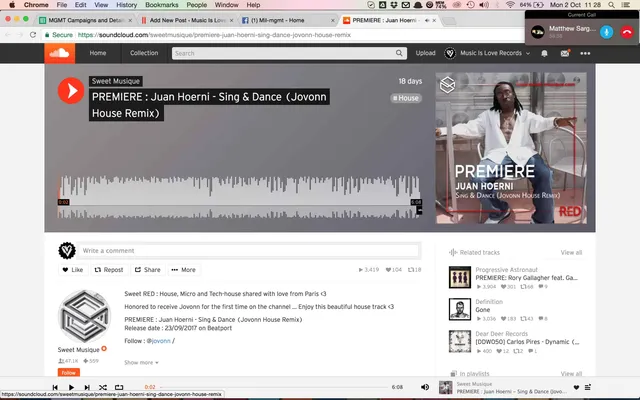Mute the volume in player bar

point(425,387)
